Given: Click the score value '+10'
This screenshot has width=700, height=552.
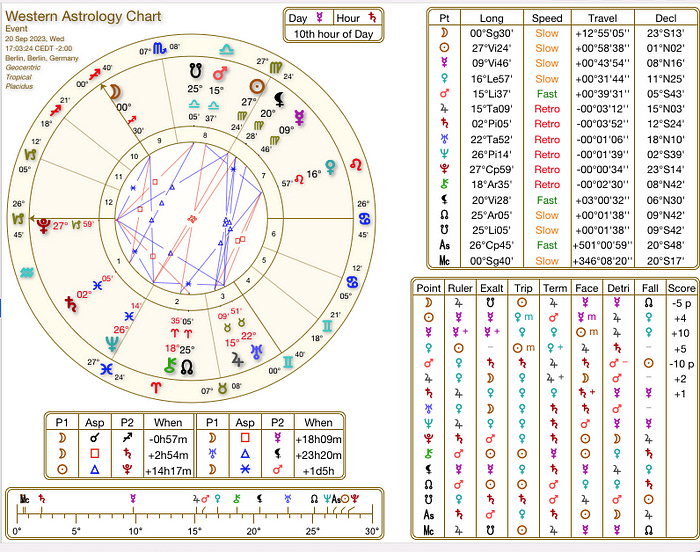Looking at the screenshot, I should click(x=680, y=333).
